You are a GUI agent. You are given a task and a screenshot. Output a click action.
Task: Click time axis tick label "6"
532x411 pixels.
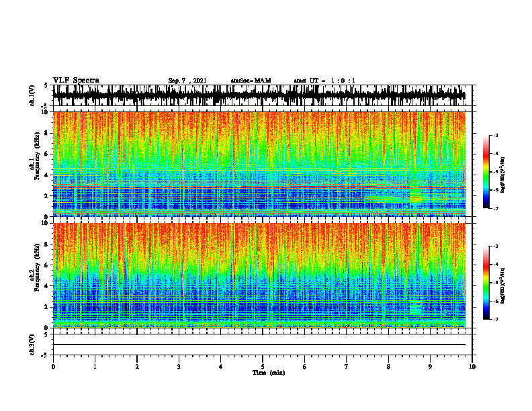pyautogui.click(x=305, y=367)
